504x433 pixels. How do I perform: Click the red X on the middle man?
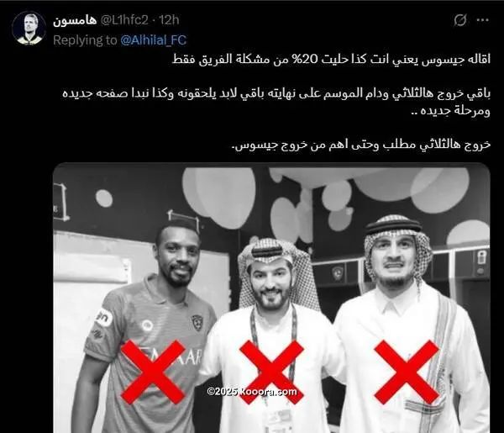(271, 372)
